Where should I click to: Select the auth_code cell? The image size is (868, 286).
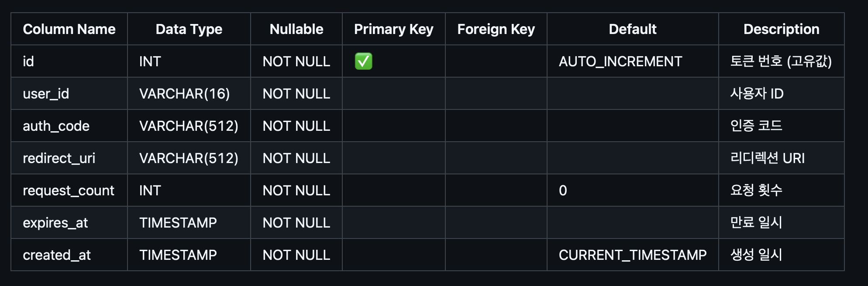pos(56,126)
